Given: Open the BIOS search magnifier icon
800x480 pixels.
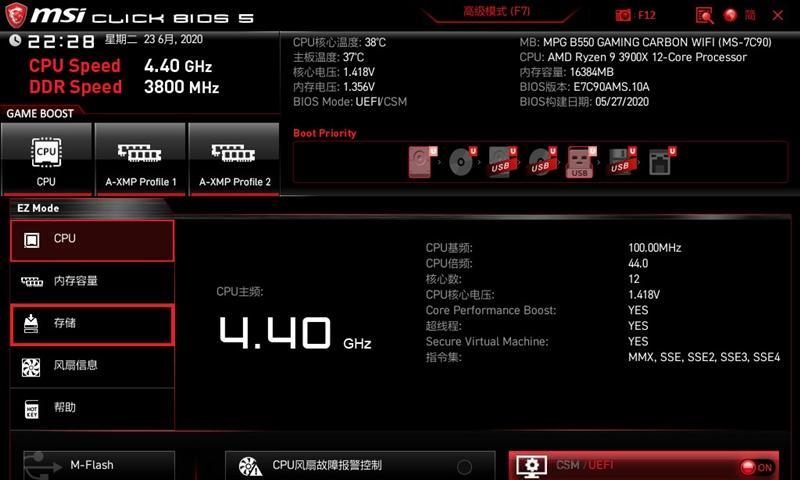Looking at the screenshot, I should click(x=705, y=15).
